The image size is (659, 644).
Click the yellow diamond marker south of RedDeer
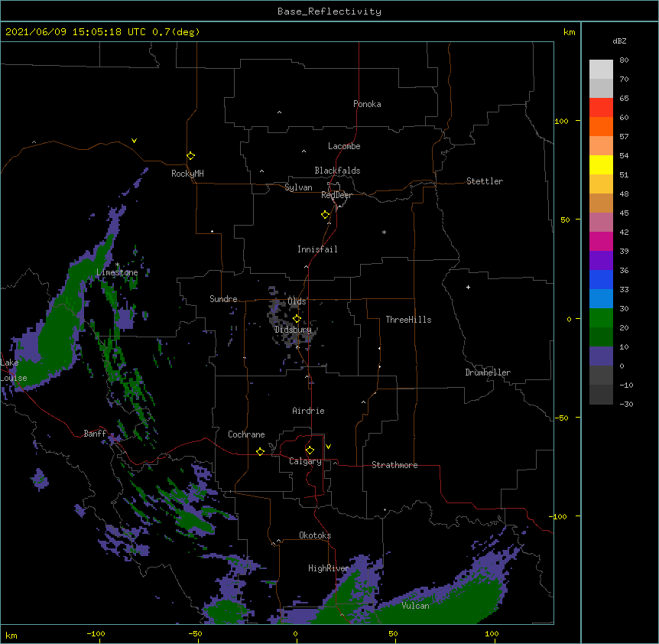point(326,215)
